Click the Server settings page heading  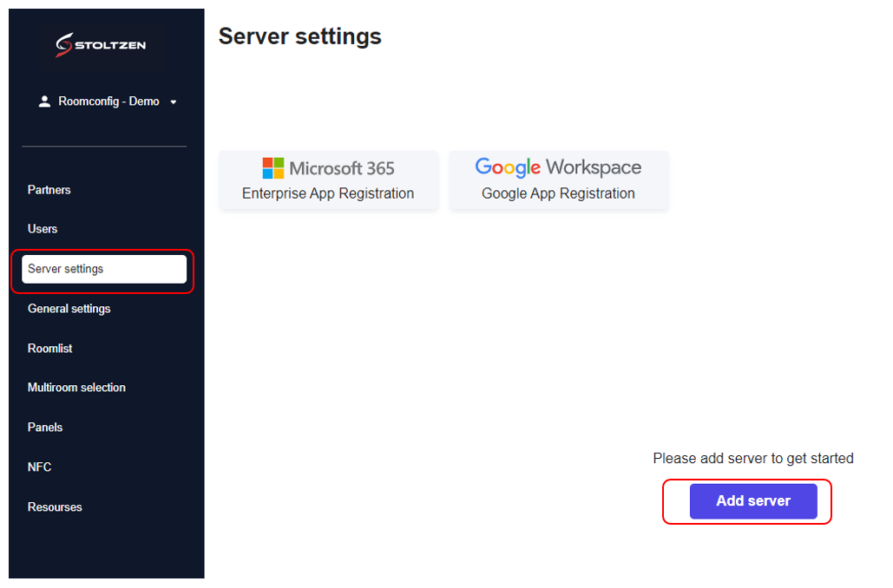click(300, 36)
